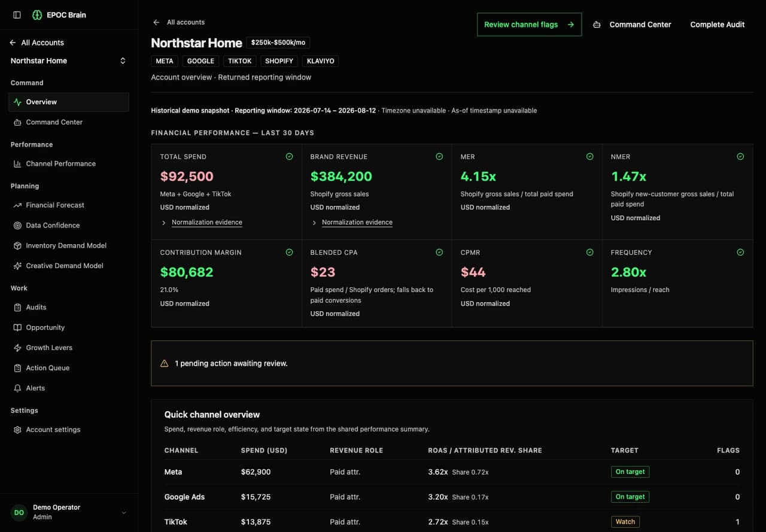The image size is (766, 532).
Task: Open Opportunity in the sidebar
Action: tap(69, 327)
